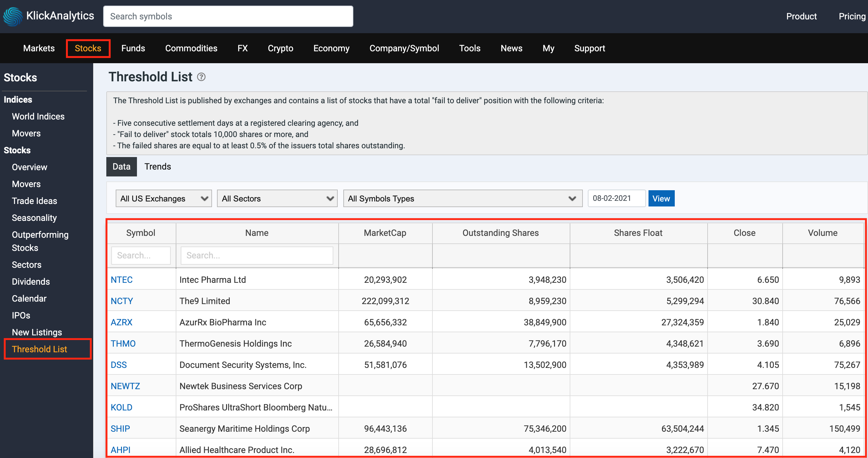Expand the All US Exchanges dropdown
868x458 pixels.
coord(164,199)
